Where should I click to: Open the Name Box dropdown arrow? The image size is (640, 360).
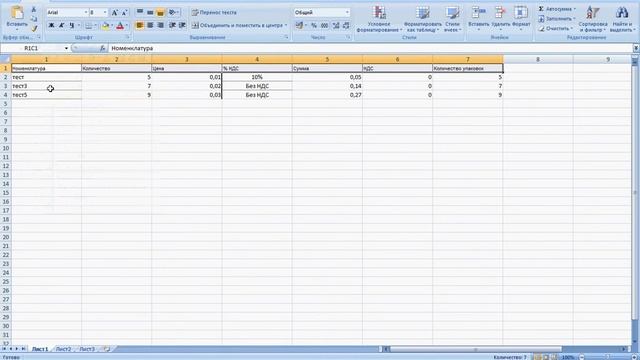(66, 48)
